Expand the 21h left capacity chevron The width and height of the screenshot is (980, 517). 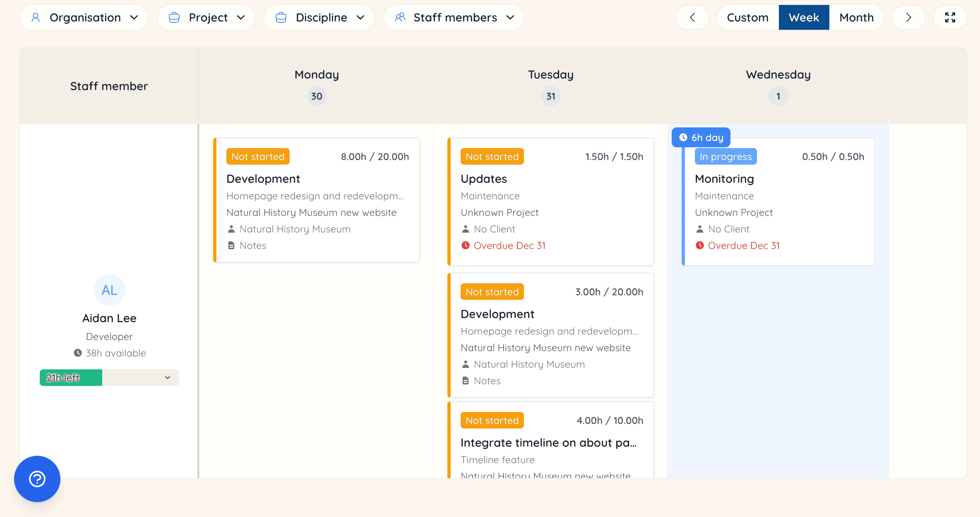click(x=168, y=378)
